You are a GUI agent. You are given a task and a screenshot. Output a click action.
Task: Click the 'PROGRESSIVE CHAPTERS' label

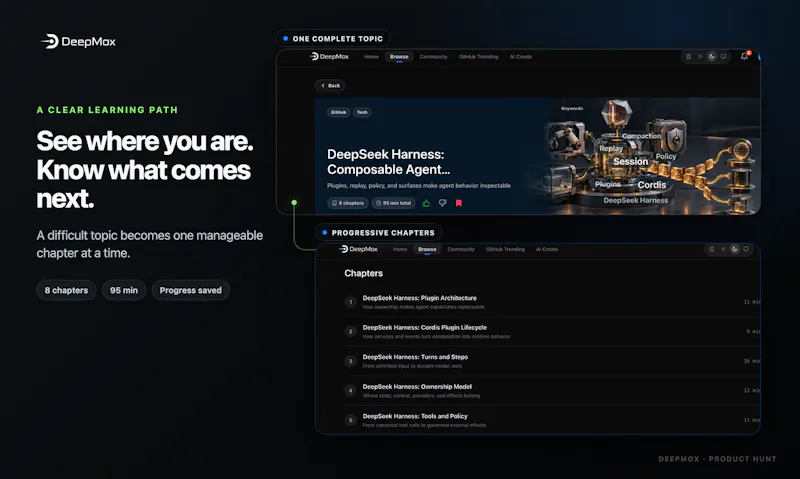[x=379, y=233]
